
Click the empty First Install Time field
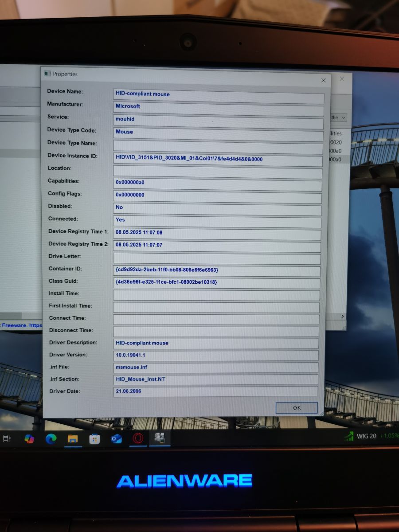point(216,306)
